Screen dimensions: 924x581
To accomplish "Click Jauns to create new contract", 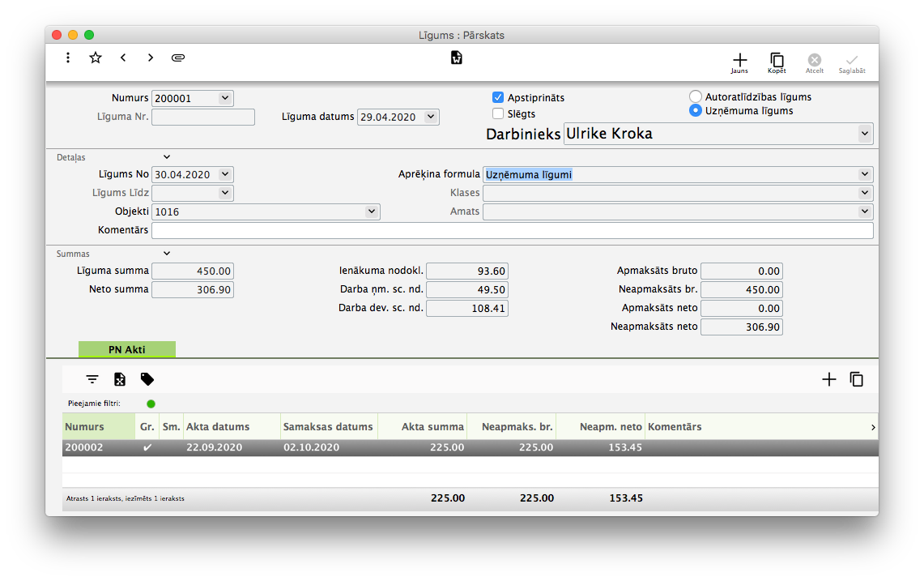I will point(739,62).
